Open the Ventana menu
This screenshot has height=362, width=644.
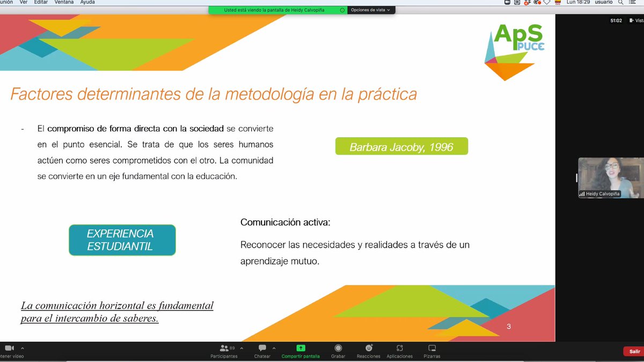pyautogui.click(x=64, y=2)
